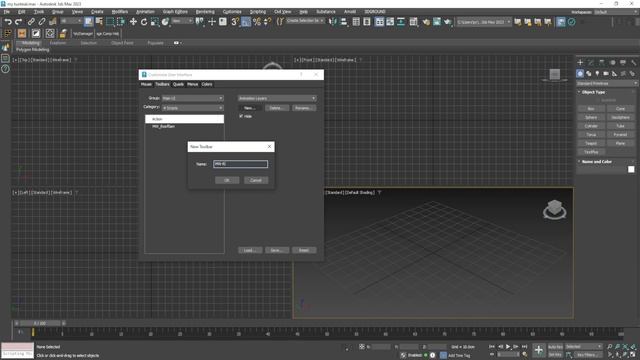Go to the start of the animation

coord(492,347)
